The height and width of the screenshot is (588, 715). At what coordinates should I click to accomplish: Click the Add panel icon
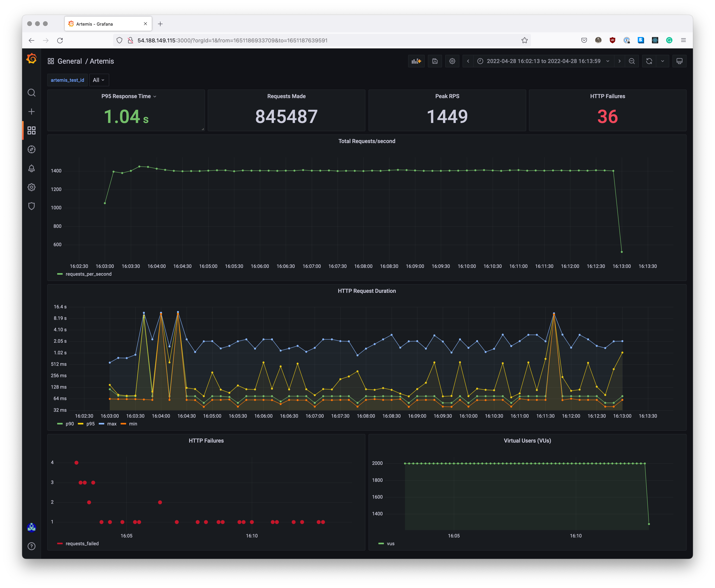click(416, 61)
